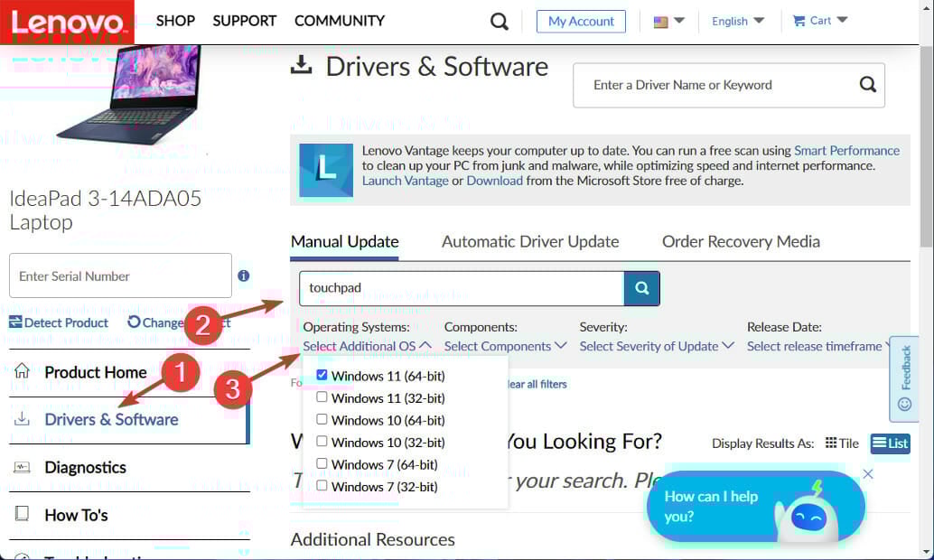
Task: Click the How can I help you chat bubble
Action: coord(755,507)
